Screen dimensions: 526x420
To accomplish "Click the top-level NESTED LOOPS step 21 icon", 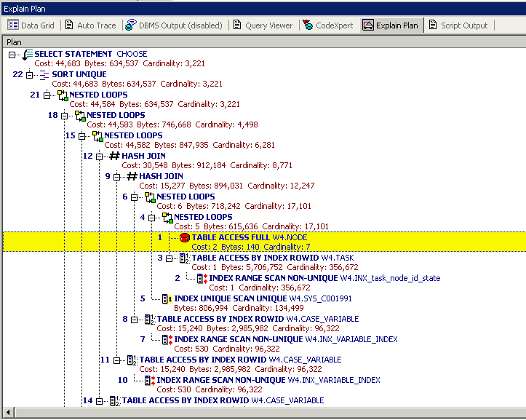I will pos(62,95).
